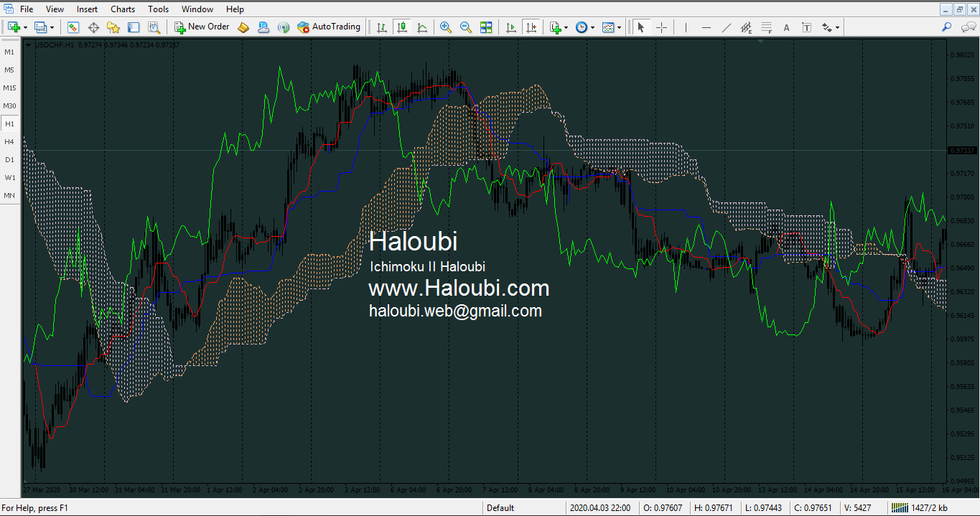Screen dimensions: 980x516
Task: Open the View menu
Action: click(55, 9)
